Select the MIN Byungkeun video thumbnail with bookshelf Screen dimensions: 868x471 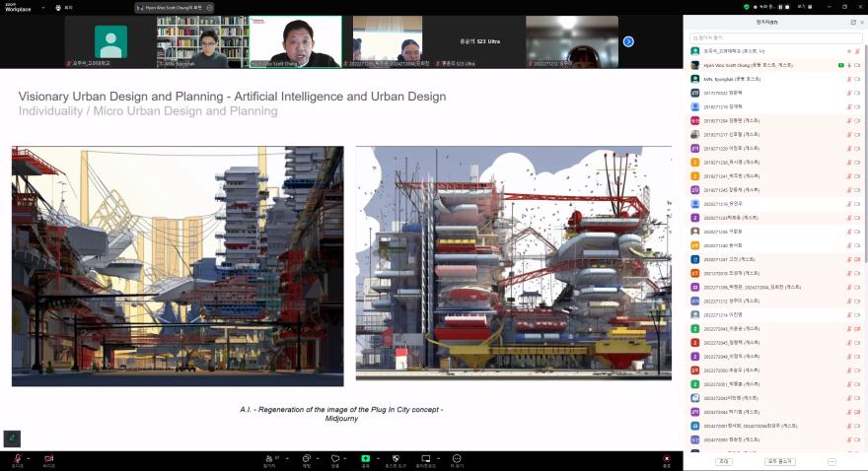[202, 41]
